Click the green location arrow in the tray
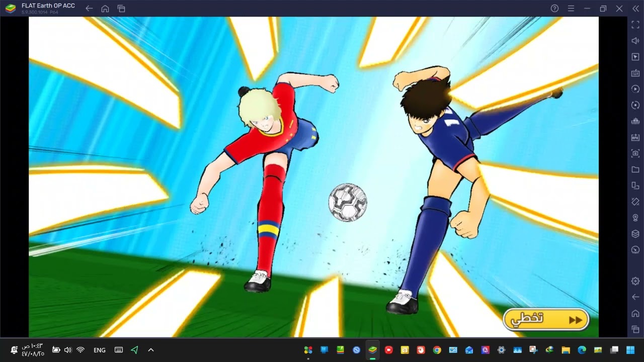Viewport: 644px width, 362px height. point(134,350)
